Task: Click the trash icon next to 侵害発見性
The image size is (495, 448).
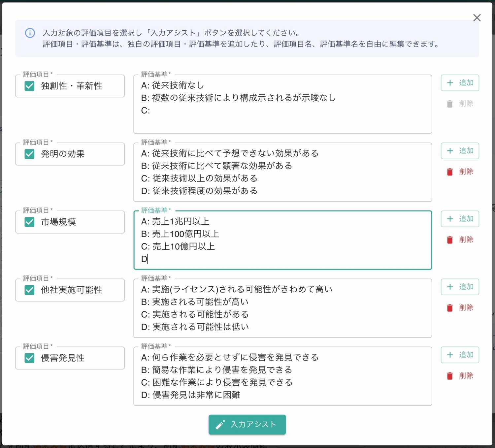Action: pos(449,375)
